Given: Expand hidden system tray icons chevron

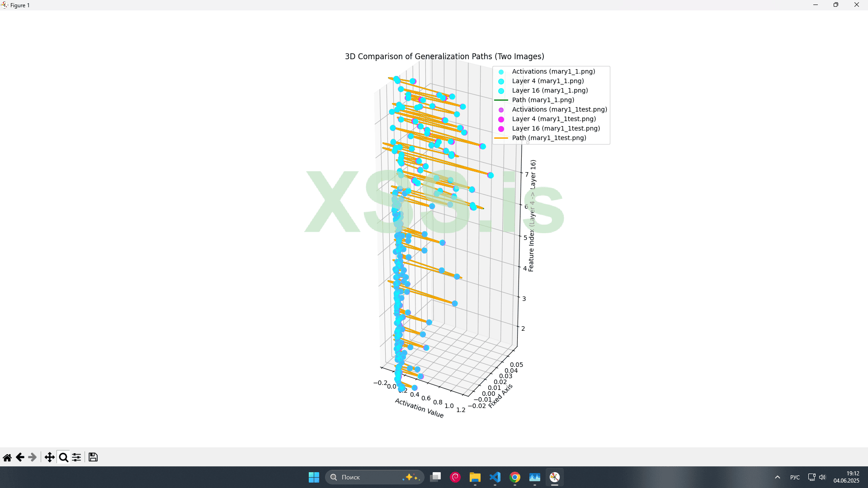Looking at the screenshot, I should point(778,477).
